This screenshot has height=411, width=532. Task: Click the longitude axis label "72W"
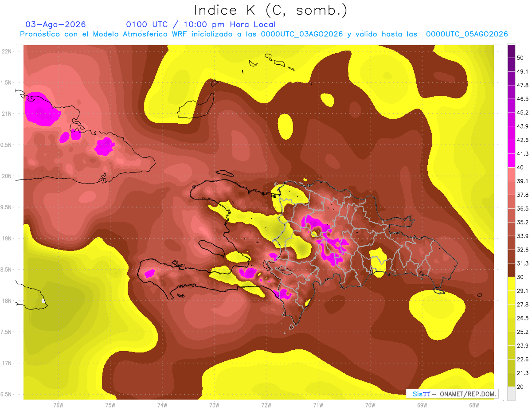(x=266, y=405)
